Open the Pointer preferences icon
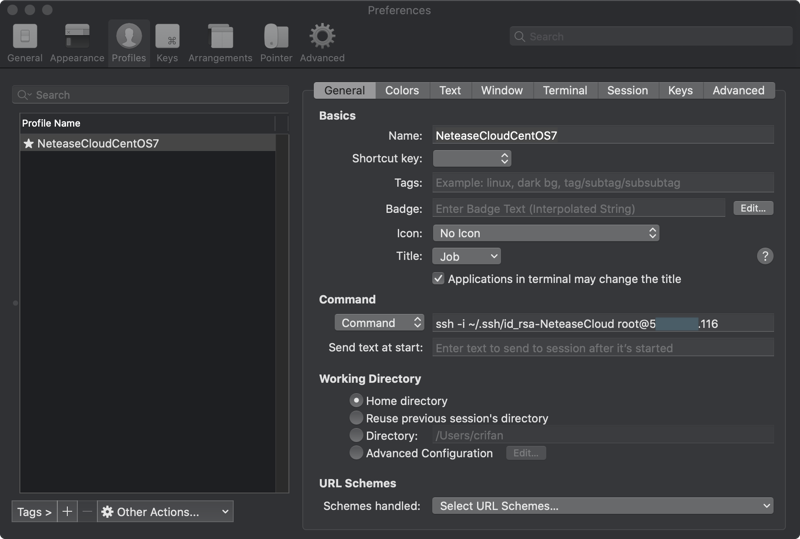The image size is (800, 539). (276, 42)
